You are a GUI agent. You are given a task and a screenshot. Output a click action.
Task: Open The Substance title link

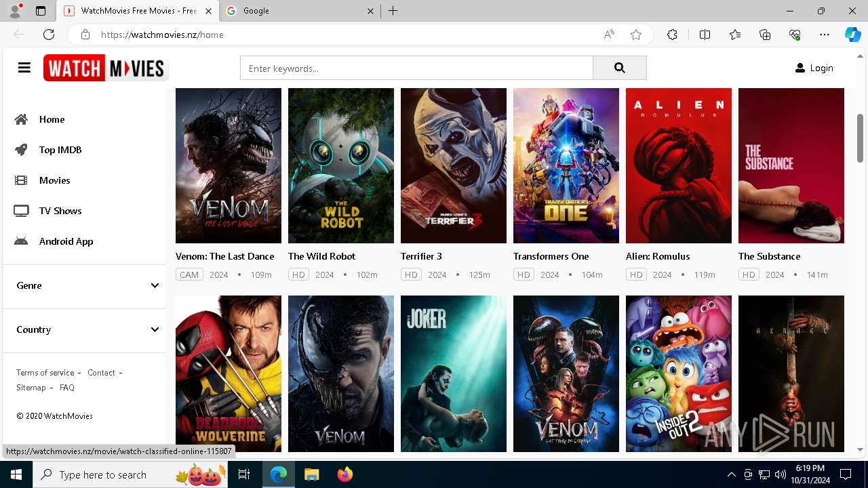click(x=770, y=256)
